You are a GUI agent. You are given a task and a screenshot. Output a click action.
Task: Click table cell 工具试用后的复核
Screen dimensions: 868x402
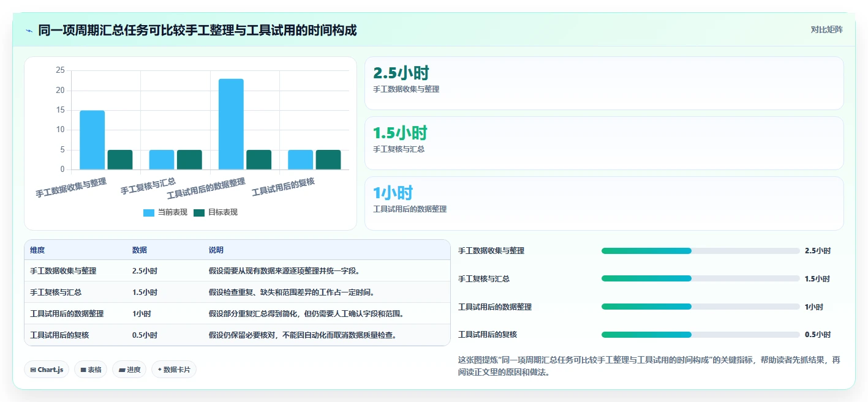(59, 335)
